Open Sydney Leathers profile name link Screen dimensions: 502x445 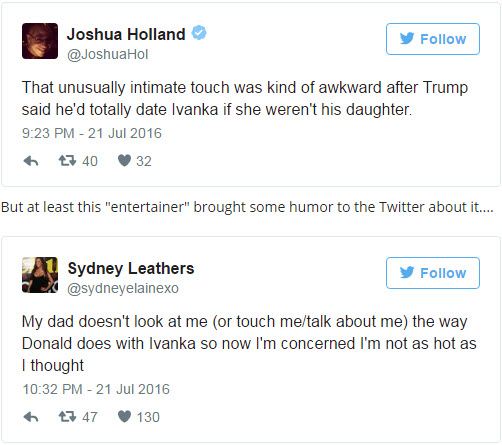(131, 268)
